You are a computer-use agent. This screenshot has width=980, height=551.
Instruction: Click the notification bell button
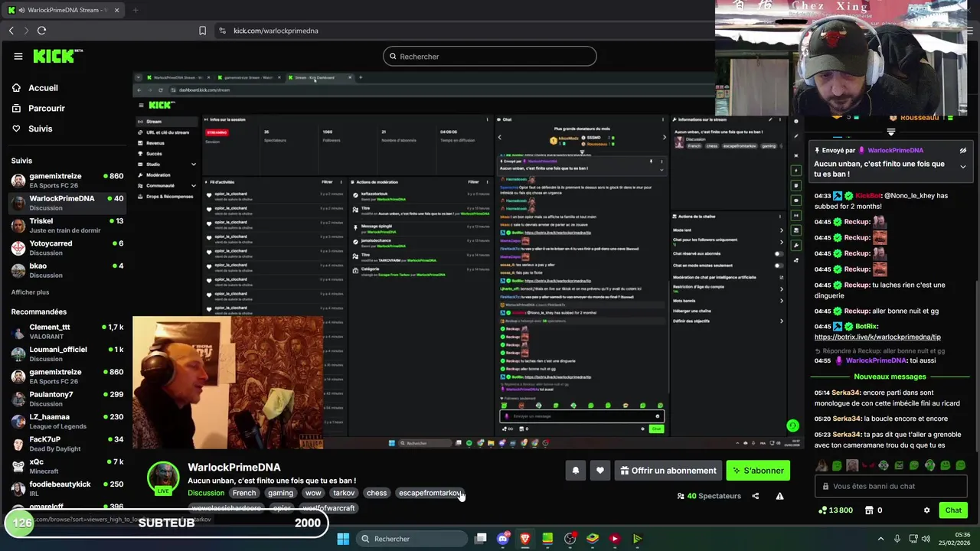coord(576,471)
